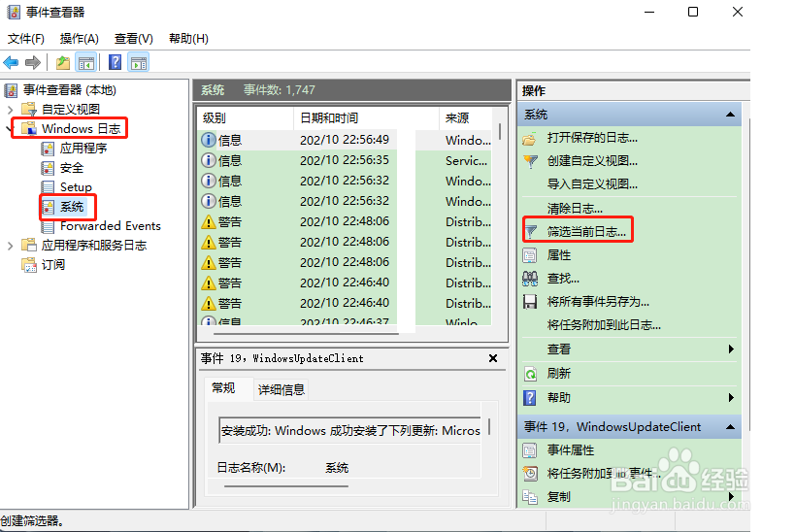795x532 pixels.
Task: Click the warning icon of first 22:48:06 event
Action: [x=209, y=221]
